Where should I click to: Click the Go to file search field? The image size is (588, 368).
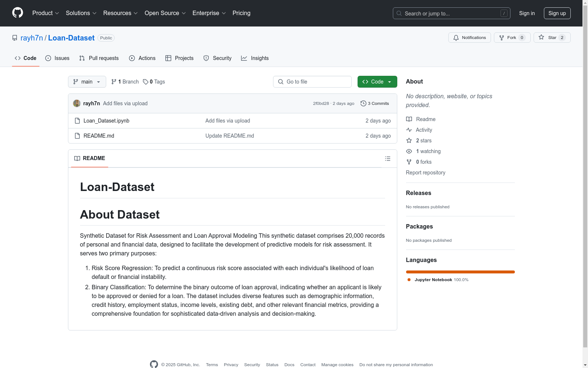pos(312,82)
